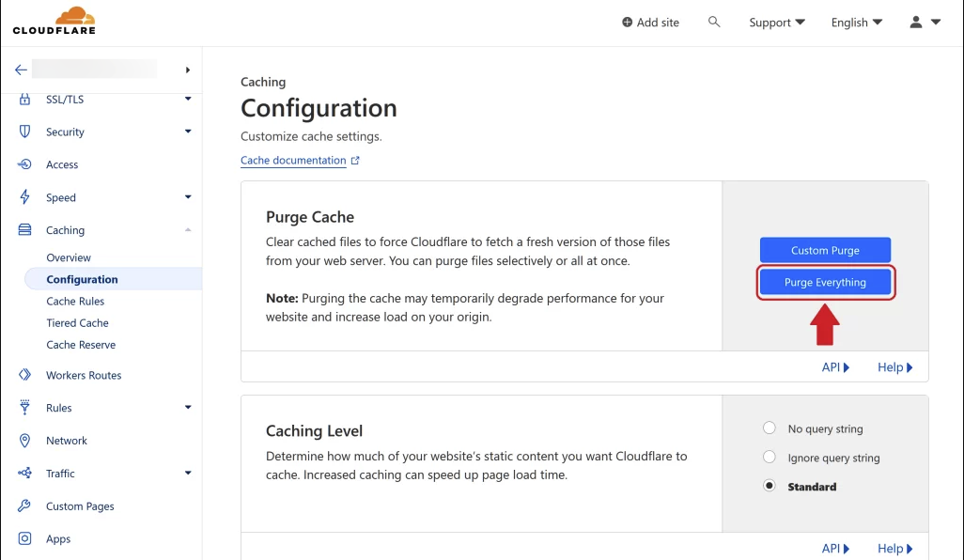Screen dimensions: 964x560
Task: Click the Caching server icon
Action: (25, 229)
